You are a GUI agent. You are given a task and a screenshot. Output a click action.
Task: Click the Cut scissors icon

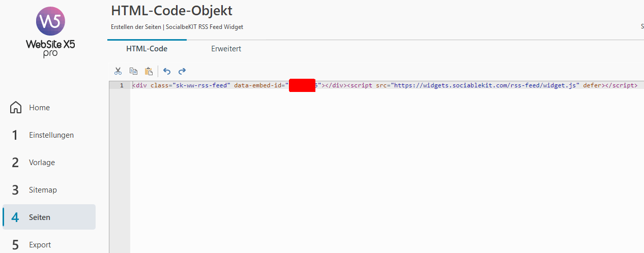click(118, 71)
